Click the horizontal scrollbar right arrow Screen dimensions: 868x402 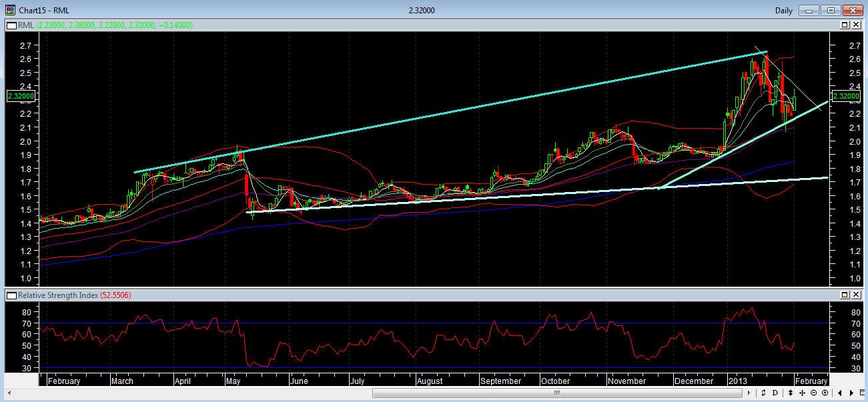click(x=749, y=393)
